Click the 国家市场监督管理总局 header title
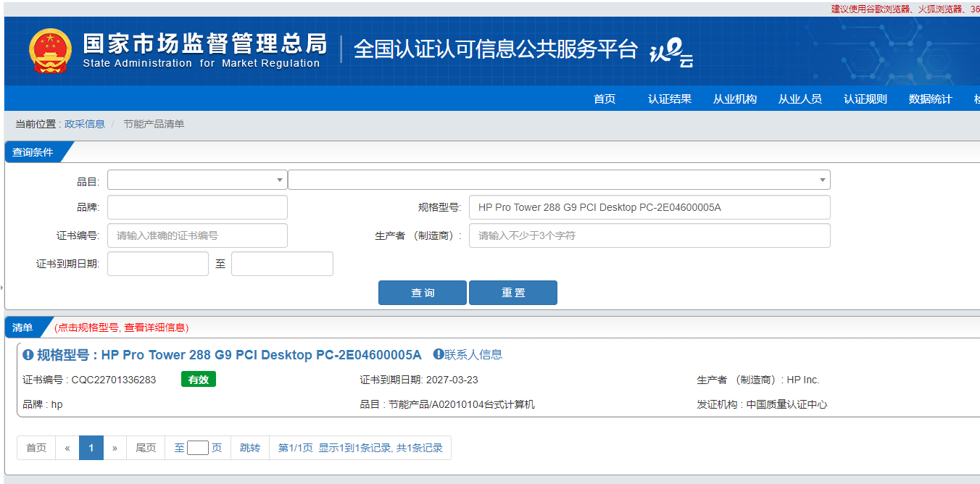This screenshot has width=980, height=484. pyautogui.click(x=205, y=43)
